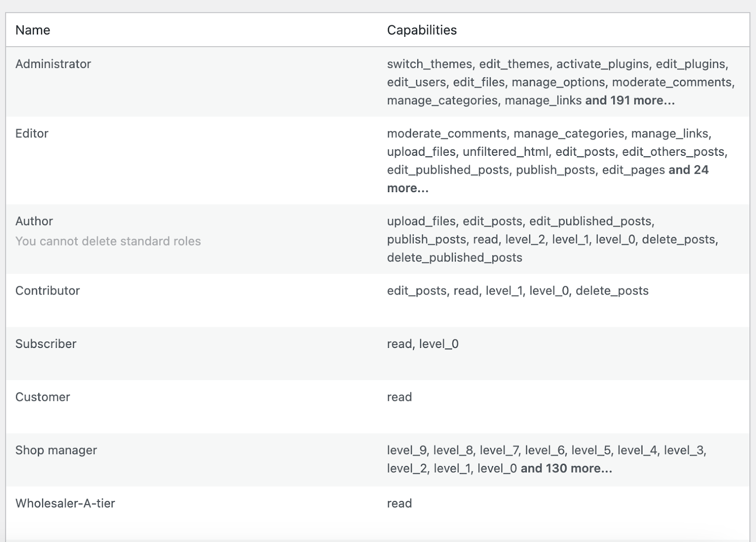The width and height of the screenshot is (756, 542).
Task: Click the Name column header
Action: pos(33,30)
